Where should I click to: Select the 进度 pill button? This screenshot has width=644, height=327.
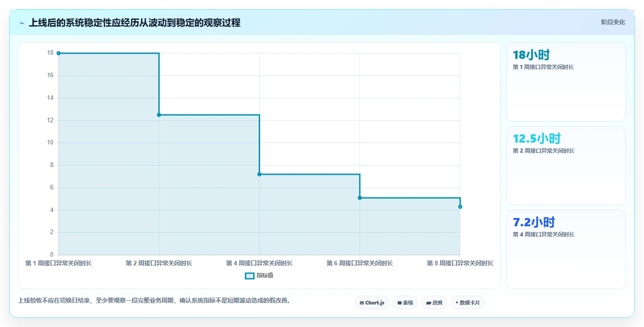(434, 303)
